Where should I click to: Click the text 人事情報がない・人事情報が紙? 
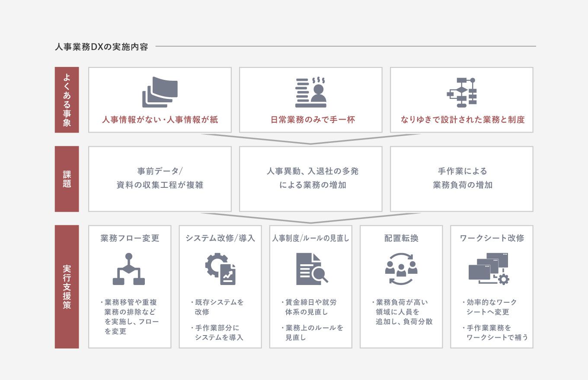(x=160, y=120)
